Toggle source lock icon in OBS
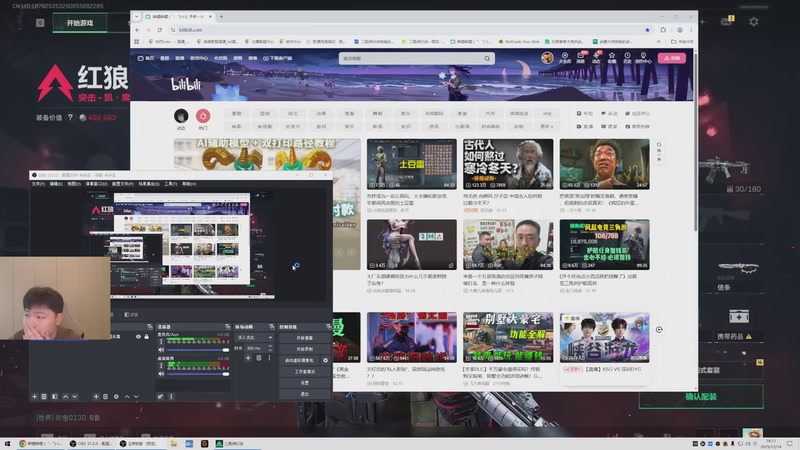 (146, 337)
